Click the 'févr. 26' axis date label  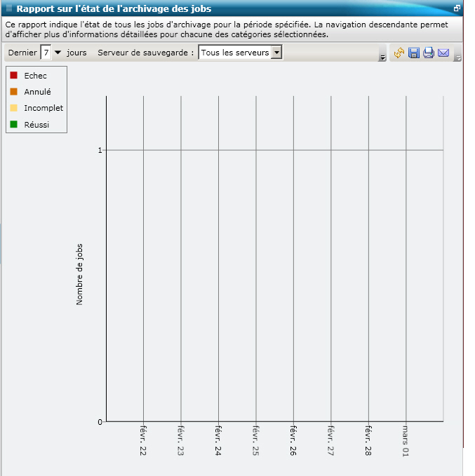pyautogui.click(x=293, y=440)
